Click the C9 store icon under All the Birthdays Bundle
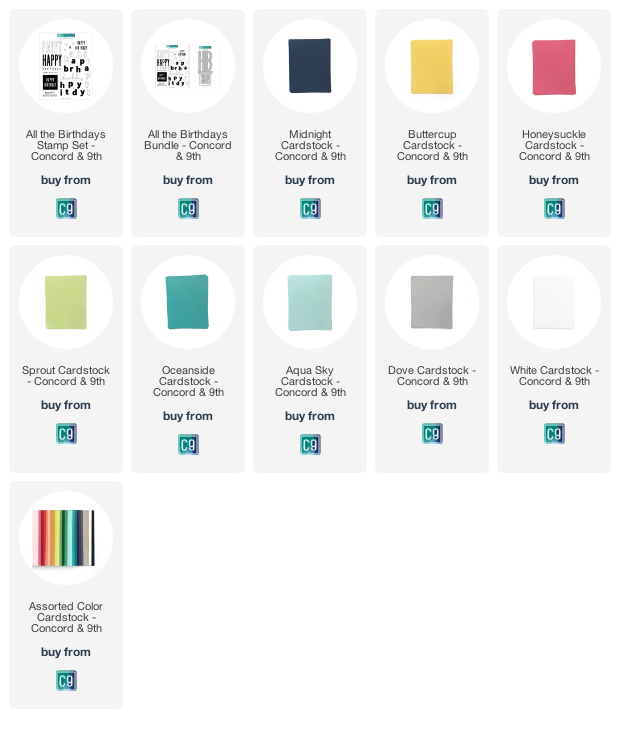The width and height of the screenshot is (620, 729). point(188,209)
